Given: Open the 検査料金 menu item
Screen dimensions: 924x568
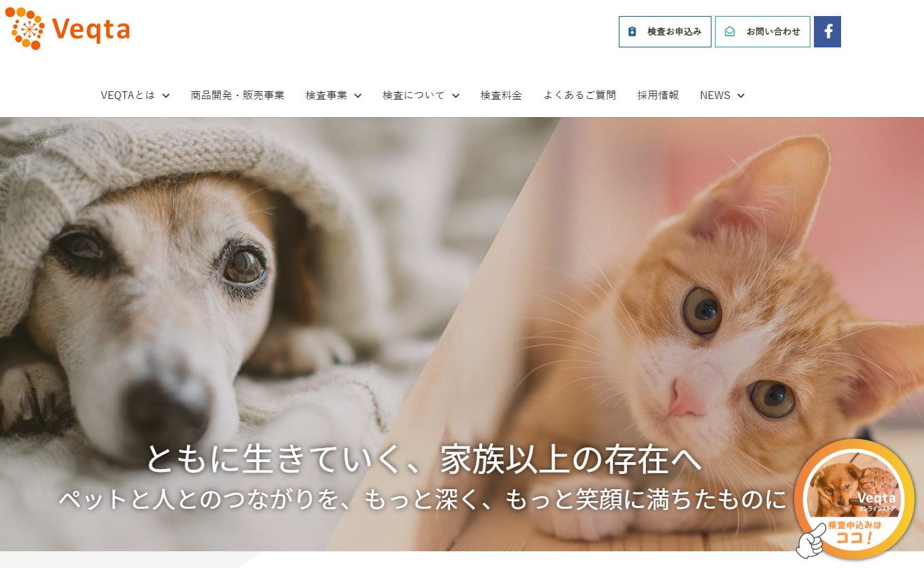Looking at the screenshot, I should pyautogui.click(x=501, y=95).
